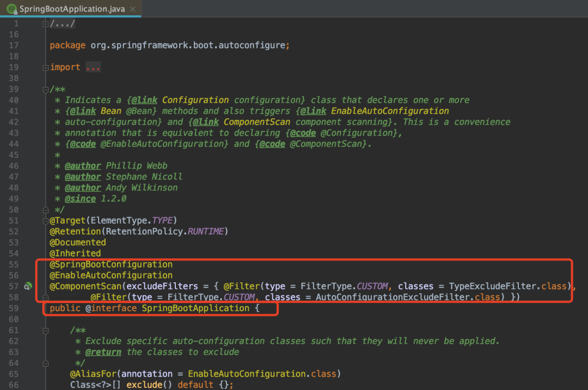
Task: Select the SpringBootApplication.java editor tab
Action: pos(70,9)
